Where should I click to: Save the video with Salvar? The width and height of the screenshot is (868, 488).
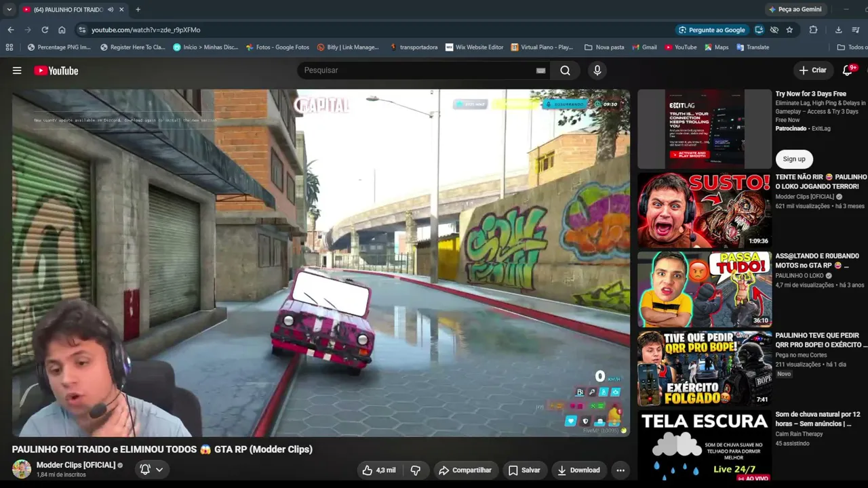click(x=524, y=470)
